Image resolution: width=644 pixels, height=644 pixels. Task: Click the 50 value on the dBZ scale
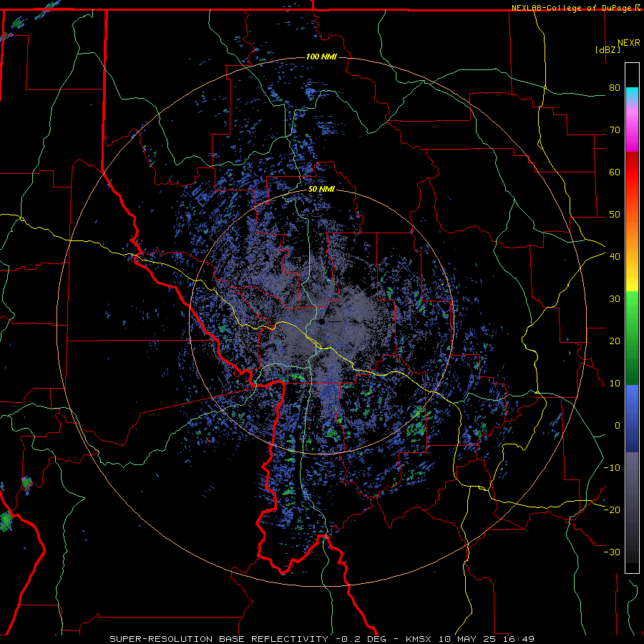click(x=615, y=215)
